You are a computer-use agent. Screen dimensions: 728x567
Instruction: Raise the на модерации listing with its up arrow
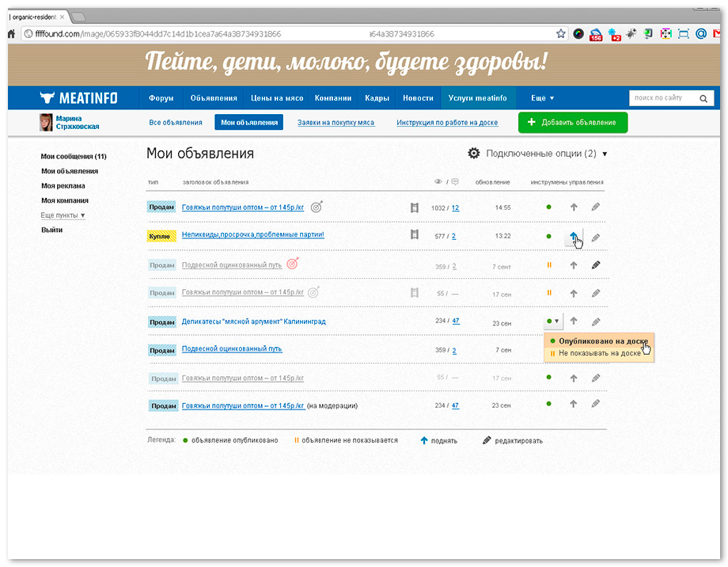574,405
